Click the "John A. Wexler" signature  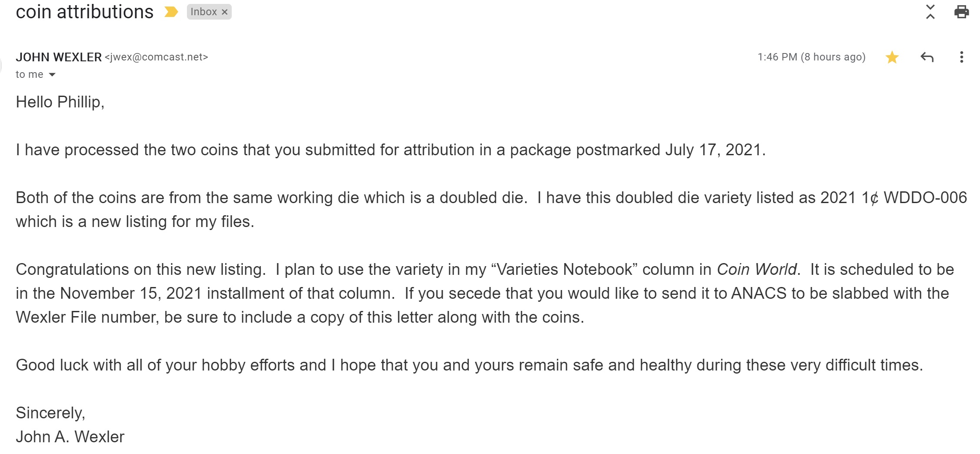point(70,437)
